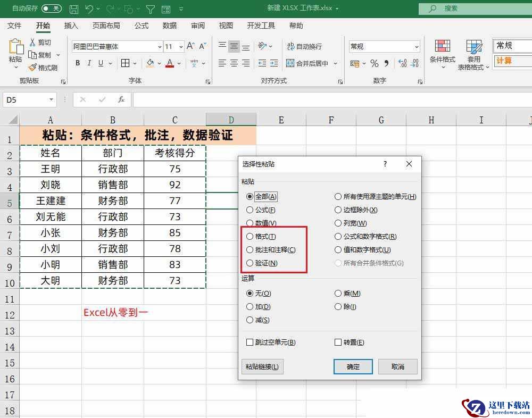Click the formula bar input field
The image size is (532, 418).
(332, 99)
